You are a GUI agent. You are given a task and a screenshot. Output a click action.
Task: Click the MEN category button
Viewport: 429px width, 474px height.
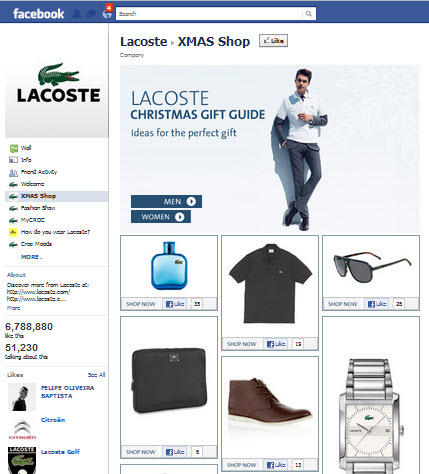point(166,201)
